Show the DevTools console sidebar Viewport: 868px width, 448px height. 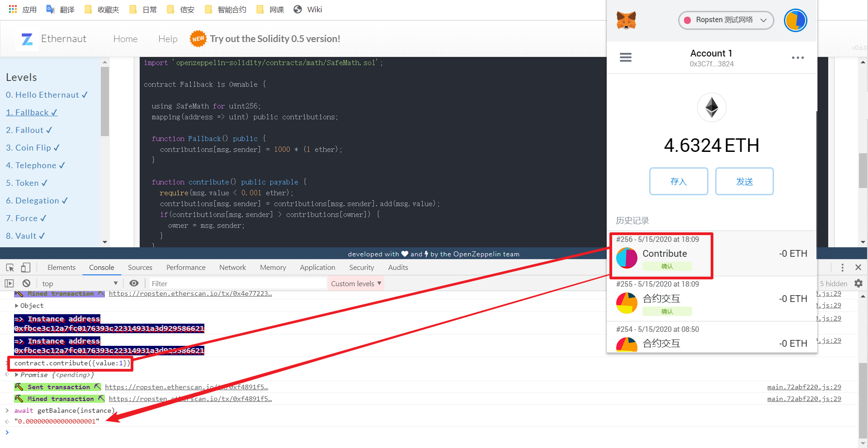9,283
